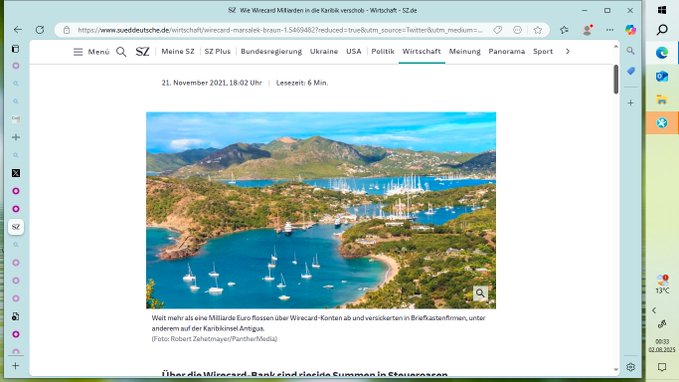Viewport: 679px width, 382px height.
Task: Open the Favorites list toolbar button
Action: pyautogui.click(x=564, y=30)
